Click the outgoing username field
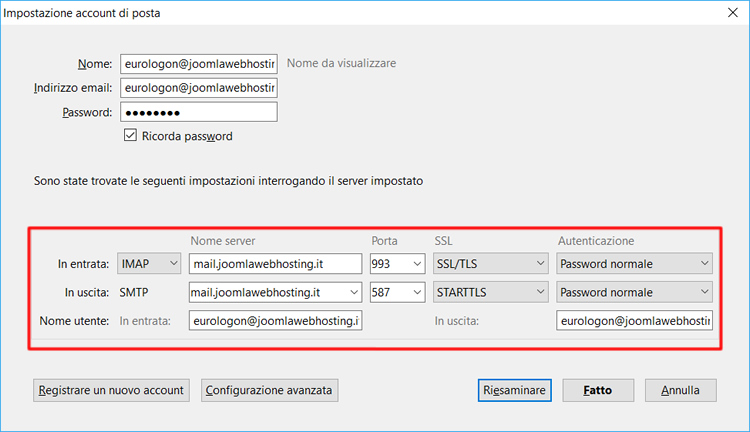The image size is (750, 432). tap(634, 321)
